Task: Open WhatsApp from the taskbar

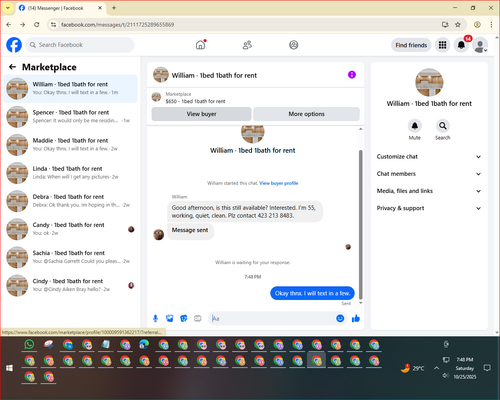Action: click(29, 344)
